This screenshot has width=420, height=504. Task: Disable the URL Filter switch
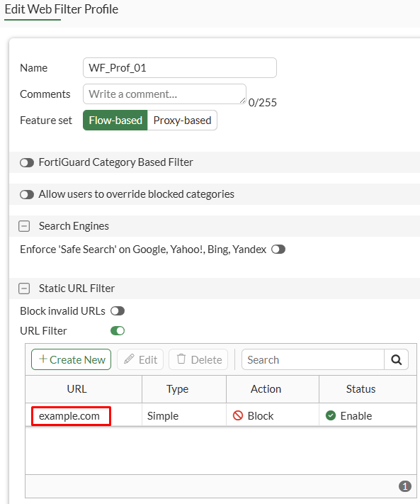click(118, 331)
